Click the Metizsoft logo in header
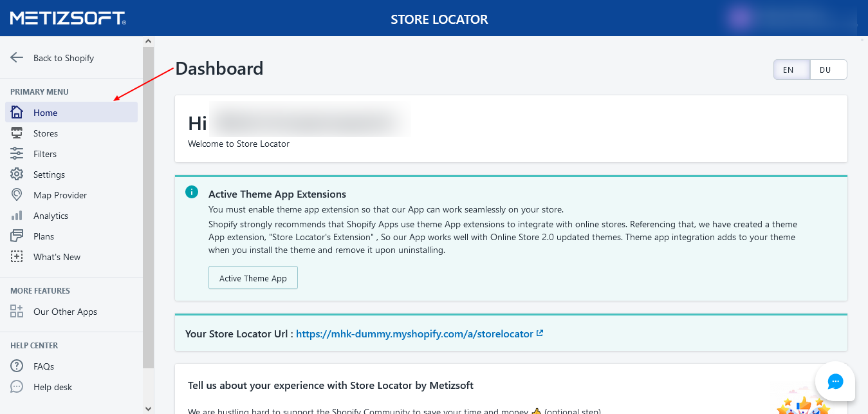Viewport: 868px width, 414px height. (x=68, y=18)
